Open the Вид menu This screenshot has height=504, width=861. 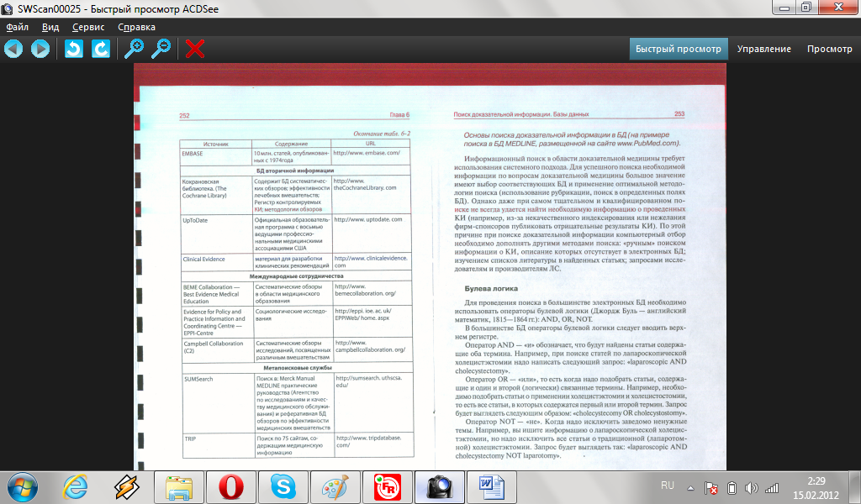[x=50, y=27]
